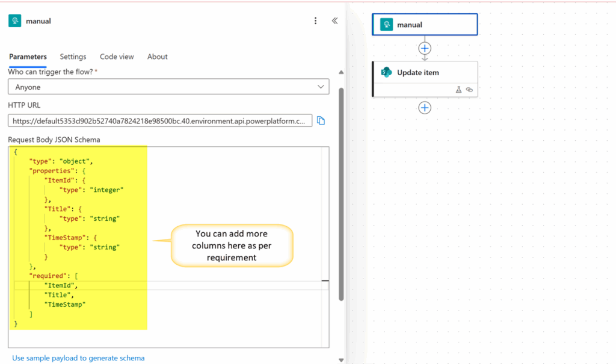Click the SharePoint icon on Update item
The height and width of the screenshot is (364, 616).
pos(386,72)
